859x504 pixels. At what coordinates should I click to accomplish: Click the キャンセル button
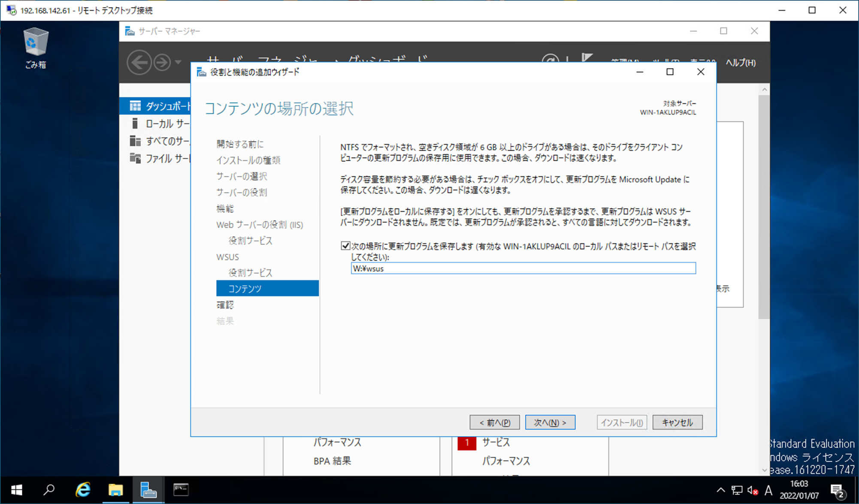click(x=678, y=423)
